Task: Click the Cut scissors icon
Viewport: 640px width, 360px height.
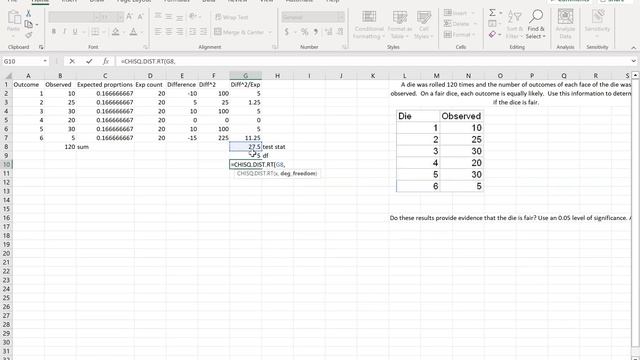Action: [29, 14]
